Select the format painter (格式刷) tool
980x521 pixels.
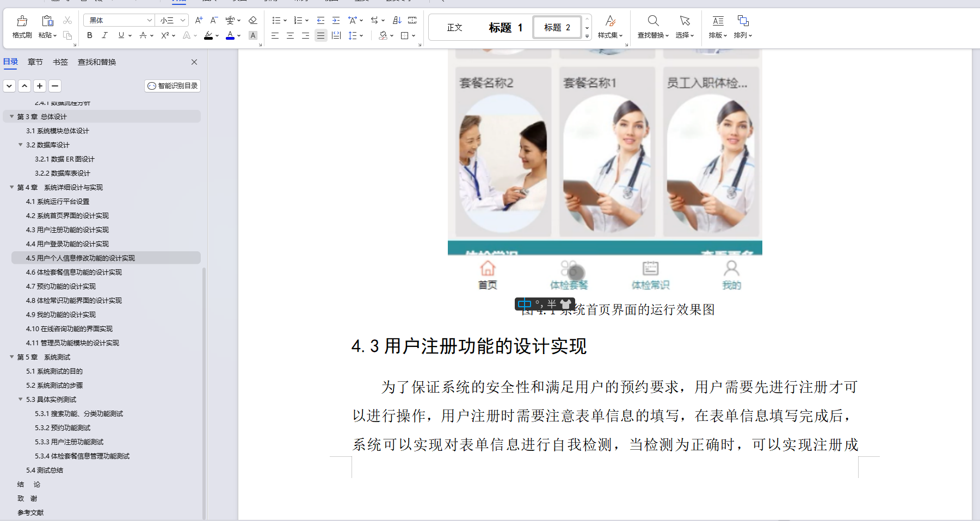point(21,25)
